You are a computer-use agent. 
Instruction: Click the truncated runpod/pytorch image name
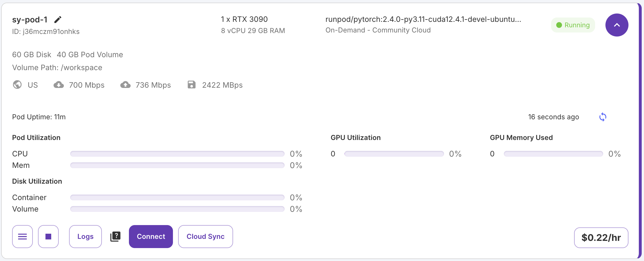click(423, 19)
